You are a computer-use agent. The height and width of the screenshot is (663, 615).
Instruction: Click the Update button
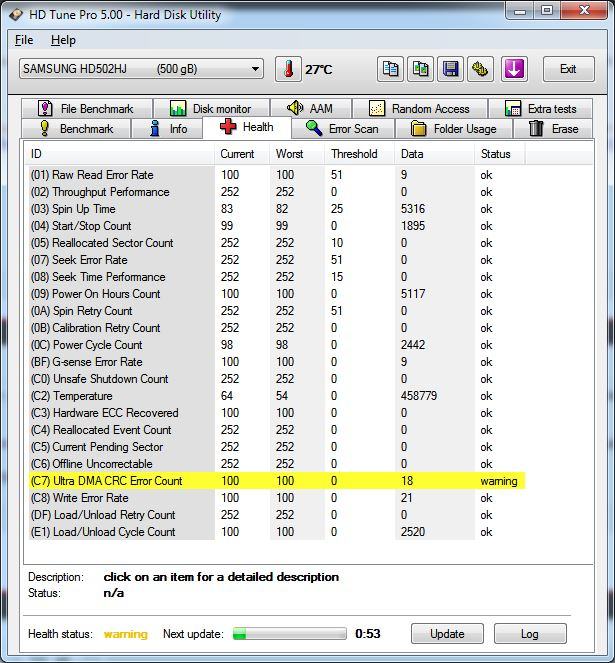447,634
